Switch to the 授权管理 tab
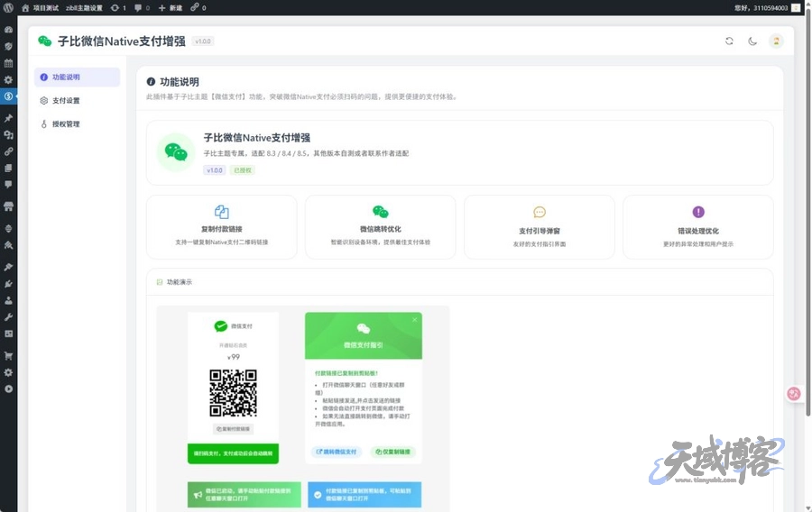The width and height of the screenshot is (812, 512). click(x=78, y=124)
